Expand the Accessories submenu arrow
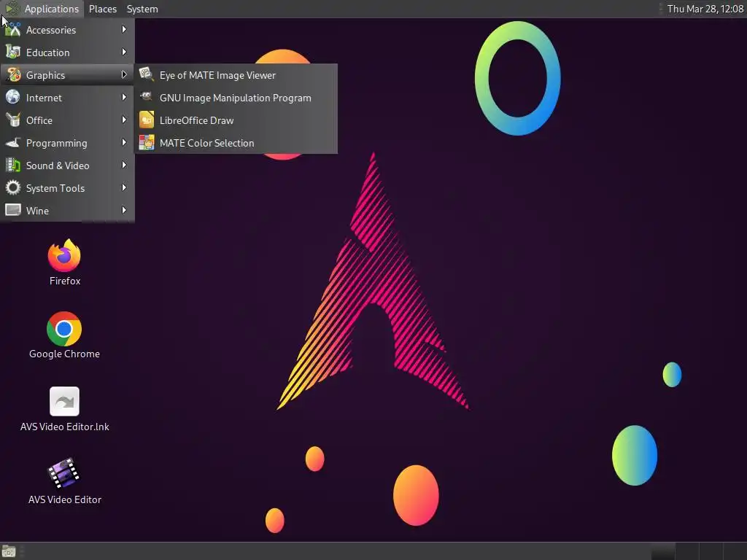Image resolution: width=747 pixels, height=560 pixels. tap(124, 29)
